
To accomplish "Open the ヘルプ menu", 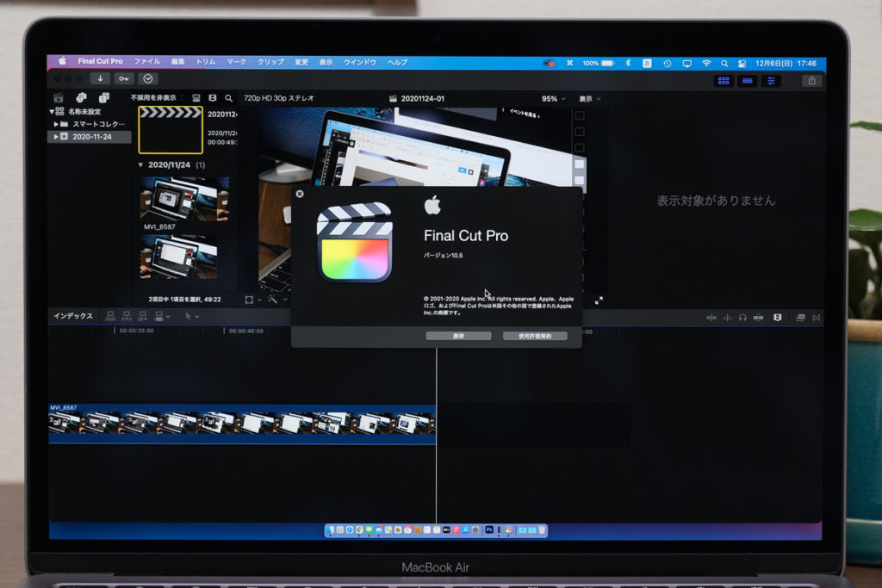I will tap(398, 62).
